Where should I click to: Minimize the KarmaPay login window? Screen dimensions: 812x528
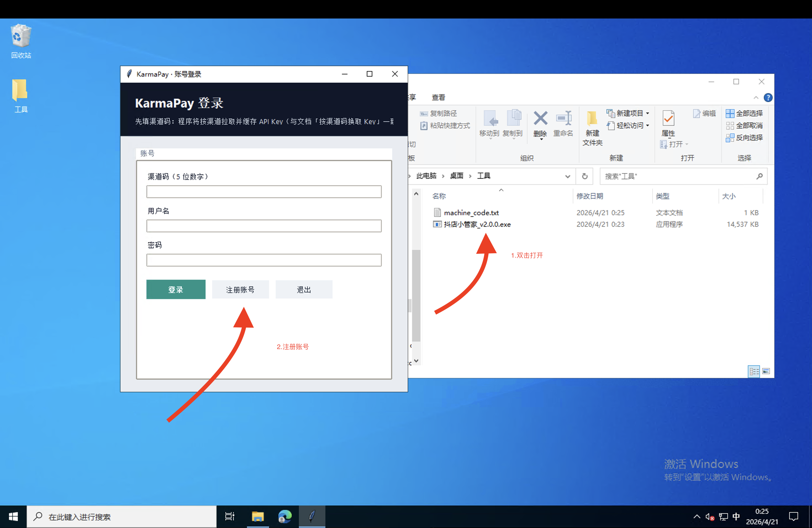click(345, 74)
